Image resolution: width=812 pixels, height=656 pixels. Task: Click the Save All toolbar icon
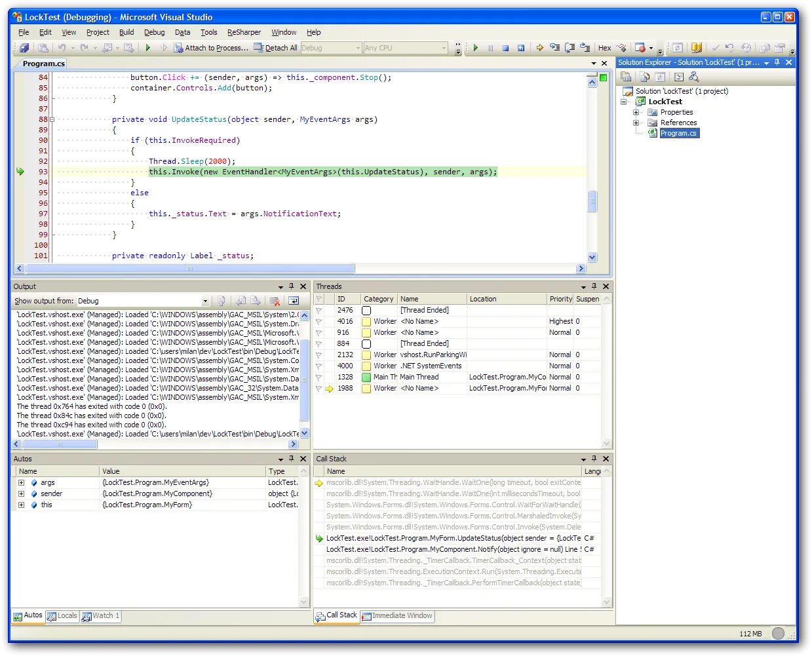tap(24, 48)
